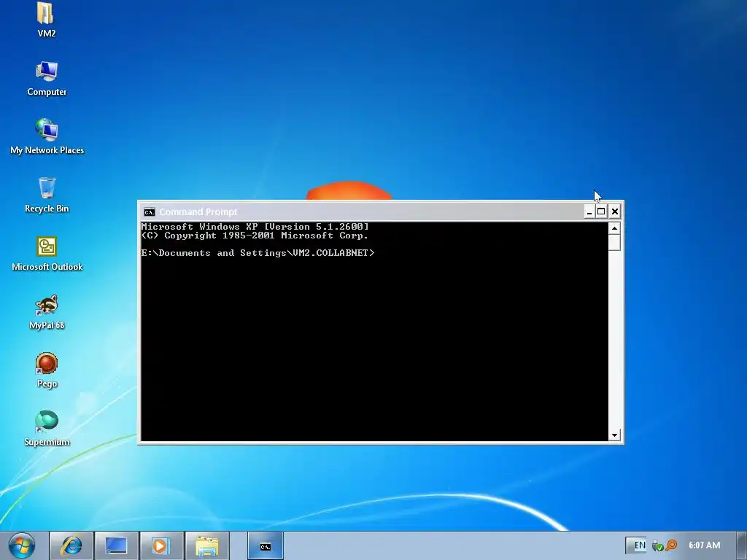Close the Command Prompt window
The image size is (747, 560).
[x=614, y=211]
